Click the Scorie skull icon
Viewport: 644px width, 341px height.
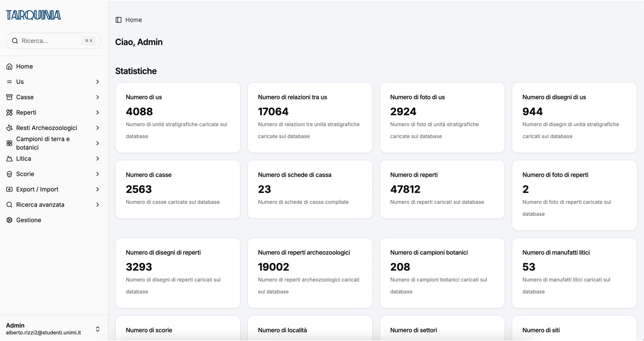point(9,174)
